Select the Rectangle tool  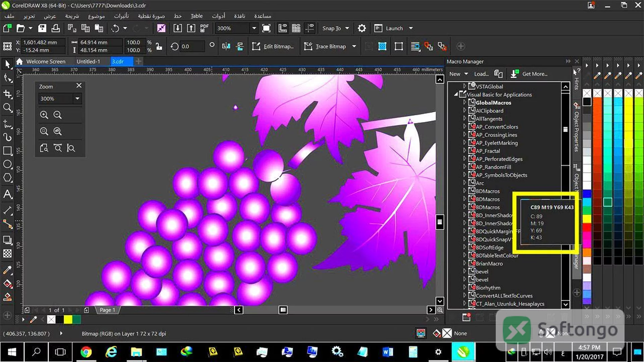(x=7, y=150)
